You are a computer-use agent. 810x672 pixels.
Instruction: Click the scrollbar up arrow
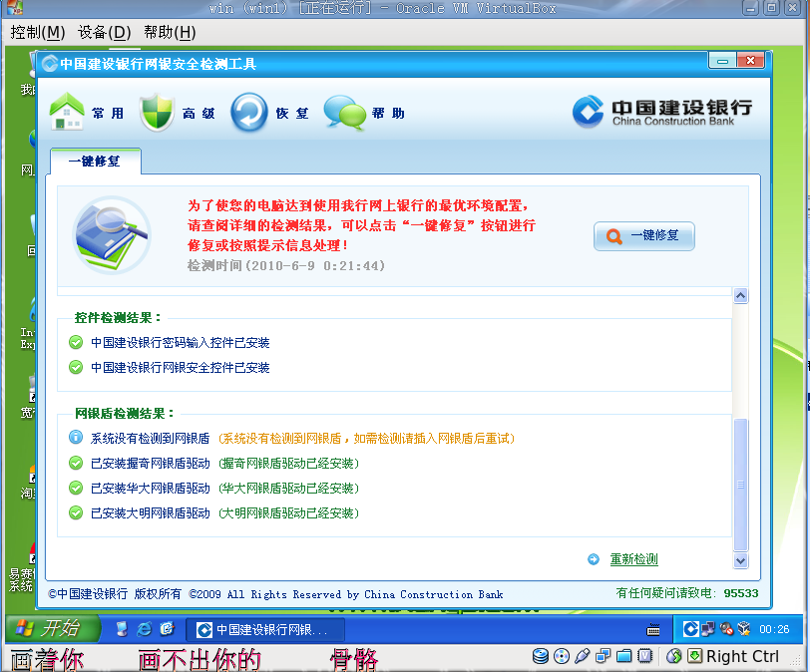[x=741, y=296]
